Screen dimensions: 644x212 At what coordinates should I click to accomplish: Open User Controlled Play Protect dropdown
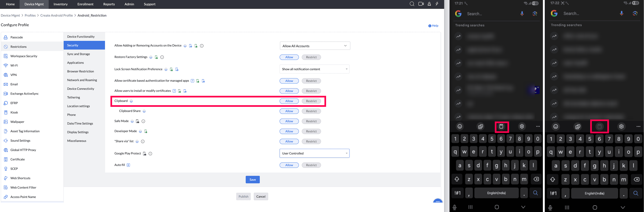coord(314,153)
